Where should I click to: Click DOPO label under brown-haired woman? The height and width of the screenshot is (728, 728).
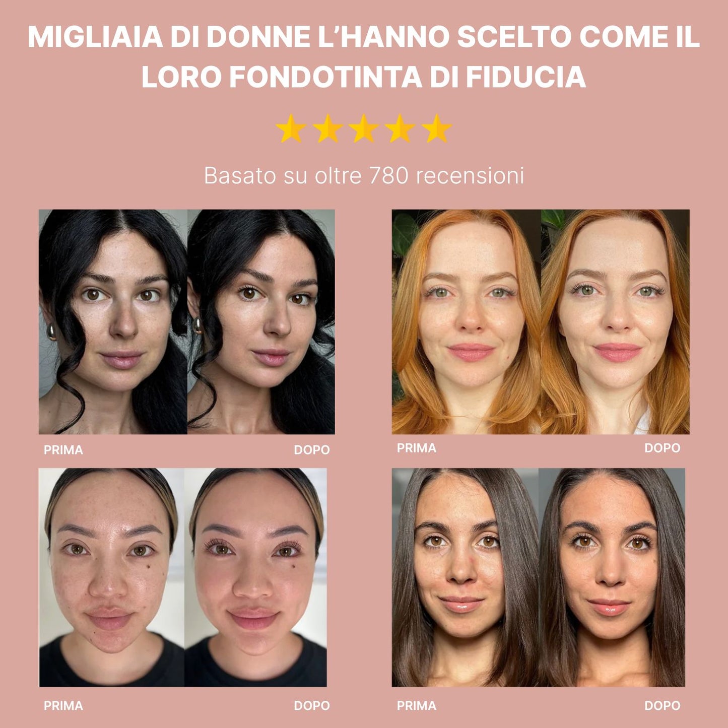pos(663,706)
